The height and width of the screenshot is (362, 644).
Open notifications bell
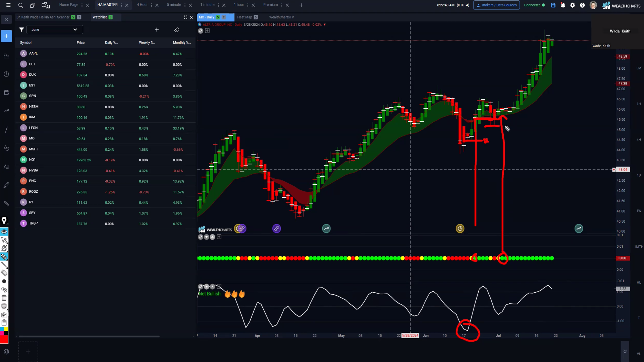[563, 5]
